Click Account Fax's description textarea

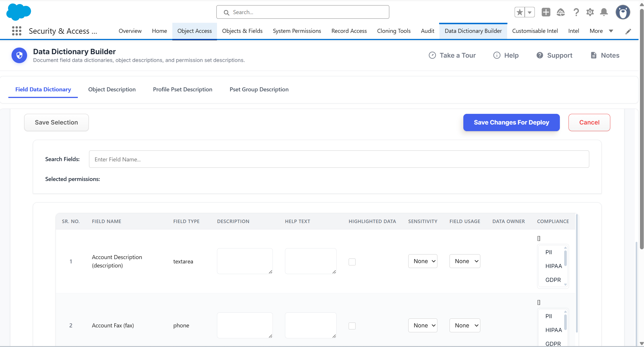(x=245, y=325)
